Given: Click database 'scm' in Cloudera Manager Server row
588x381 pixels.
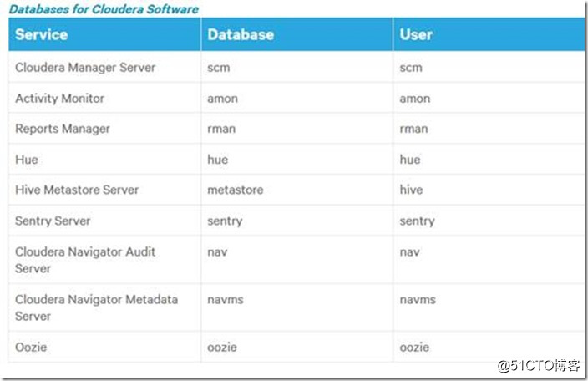Looking at the screenshot, I should 297,67.
